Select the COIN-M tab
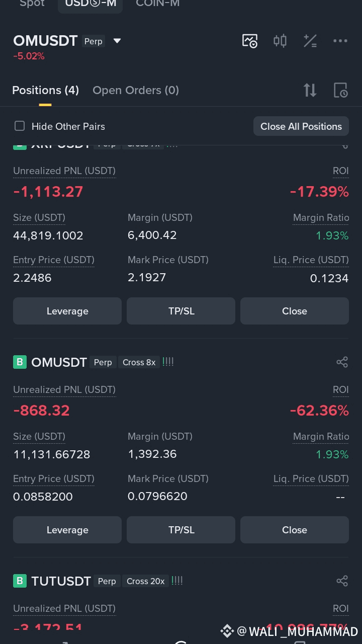The height and width of the screenshot is (644, 362). pyautogui.click(x=158, y=4)
